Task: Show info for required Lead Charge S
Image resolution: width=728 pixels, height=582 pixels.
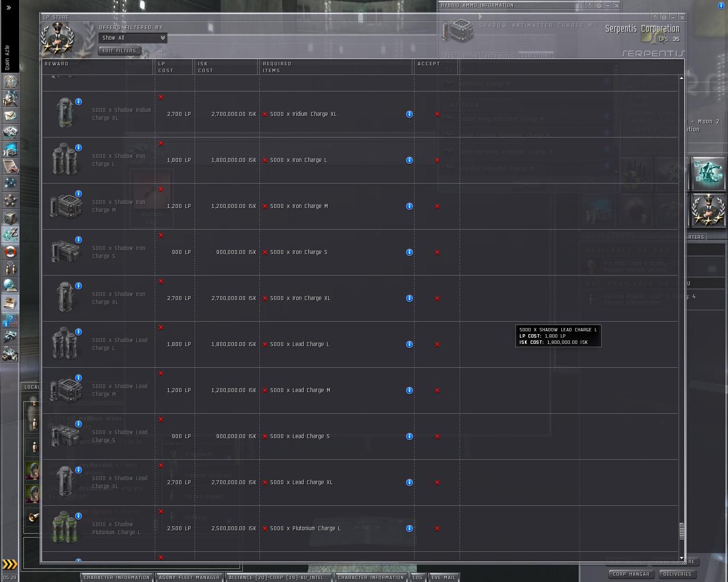Action: [409, 436]
